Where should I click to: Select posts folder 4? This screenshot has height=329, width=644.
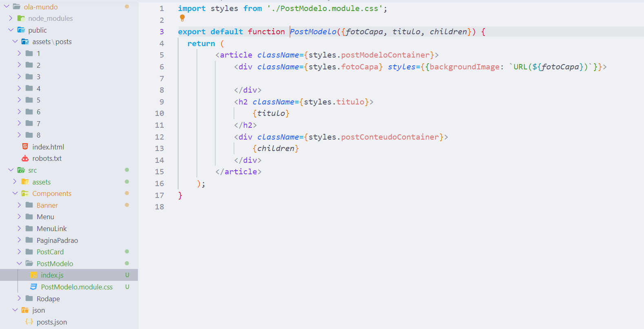pos(38,89)
